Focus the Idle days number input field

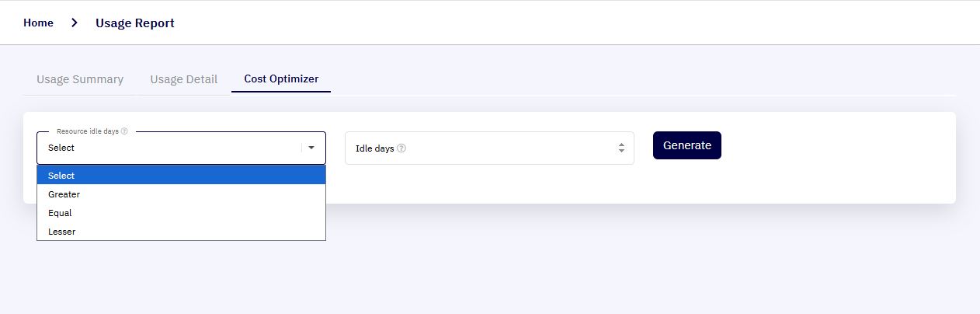(x=489, y=148)
